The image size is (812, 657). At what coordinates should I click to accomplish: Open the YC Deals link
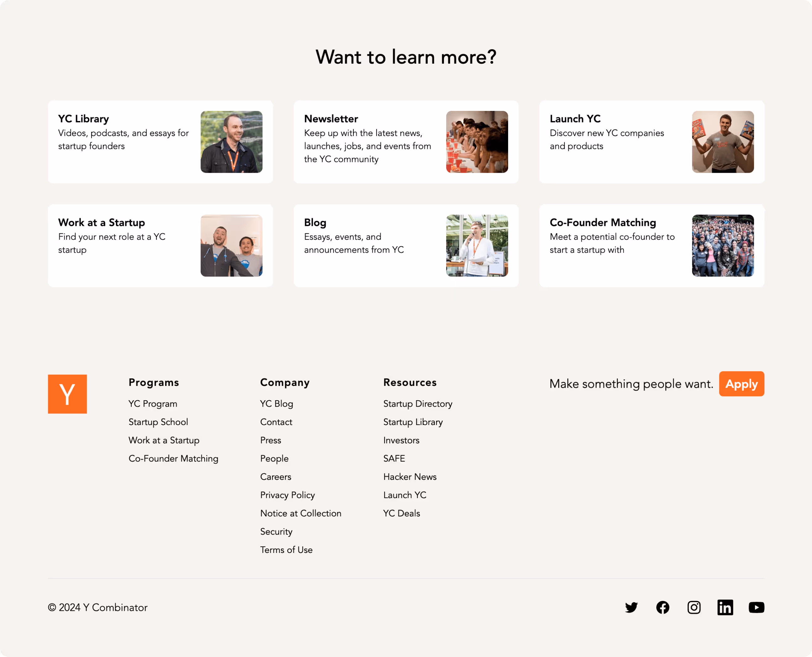(x=402, y=513)
